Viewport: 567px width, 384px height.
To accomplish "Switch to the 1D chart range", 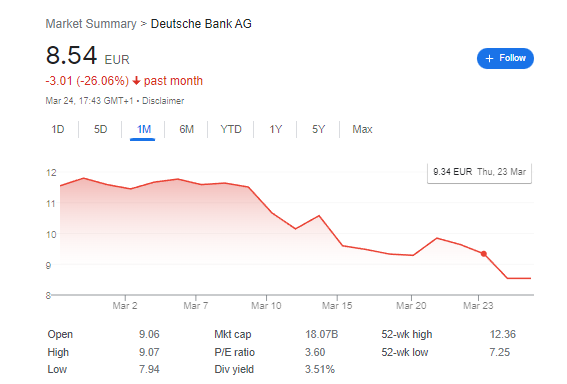I will pyautogui.click(x=58, y=129).
